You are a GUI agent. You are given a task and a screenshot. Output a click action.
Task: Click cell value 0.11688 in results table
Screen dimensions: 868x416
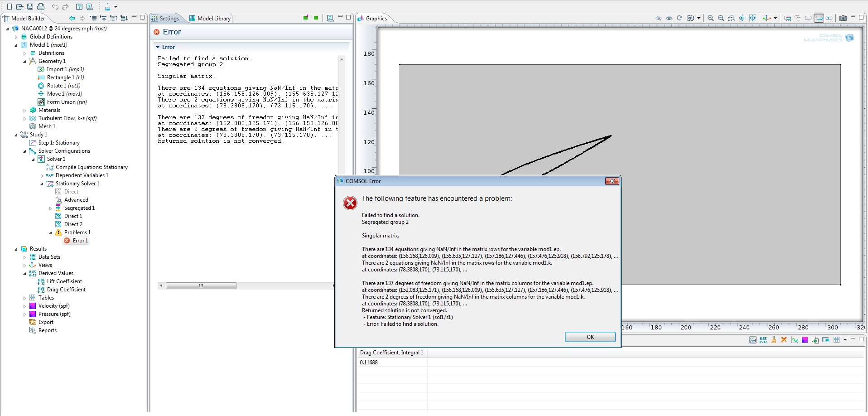click(369, 363)
